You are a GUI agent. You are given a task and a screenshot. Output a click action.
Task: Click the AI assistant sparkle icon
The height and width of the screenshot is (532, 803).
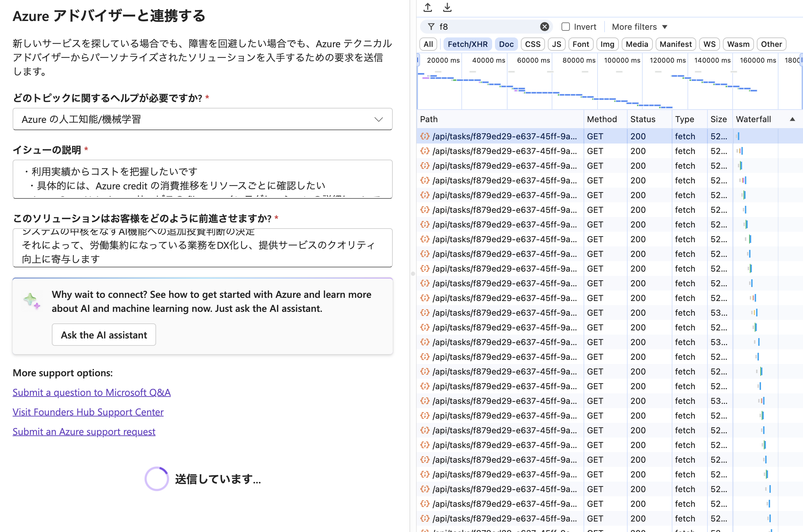(x=32, y=301)
